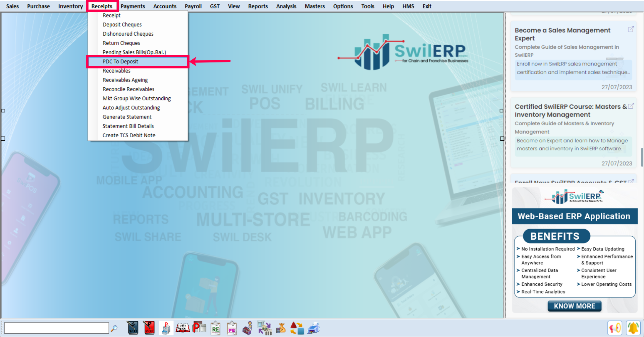Open the Analysis menu
644x337 pixels.
(286, 6)
